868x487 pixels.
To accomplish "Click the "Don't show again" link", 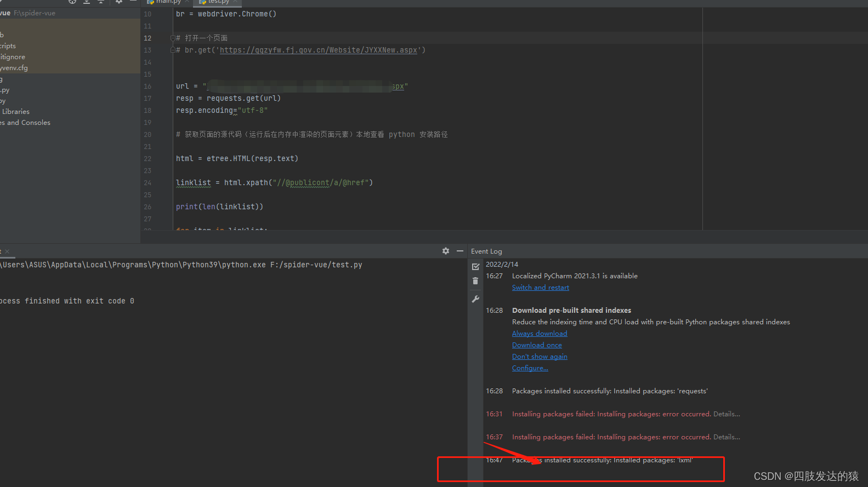I will [540, 357].
